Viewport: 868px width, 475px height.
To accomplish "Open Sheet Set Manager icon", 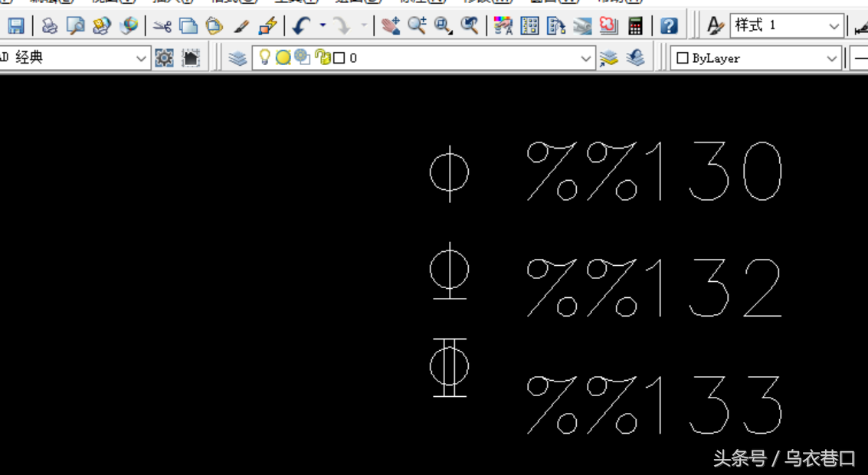I will click(582, 25).
